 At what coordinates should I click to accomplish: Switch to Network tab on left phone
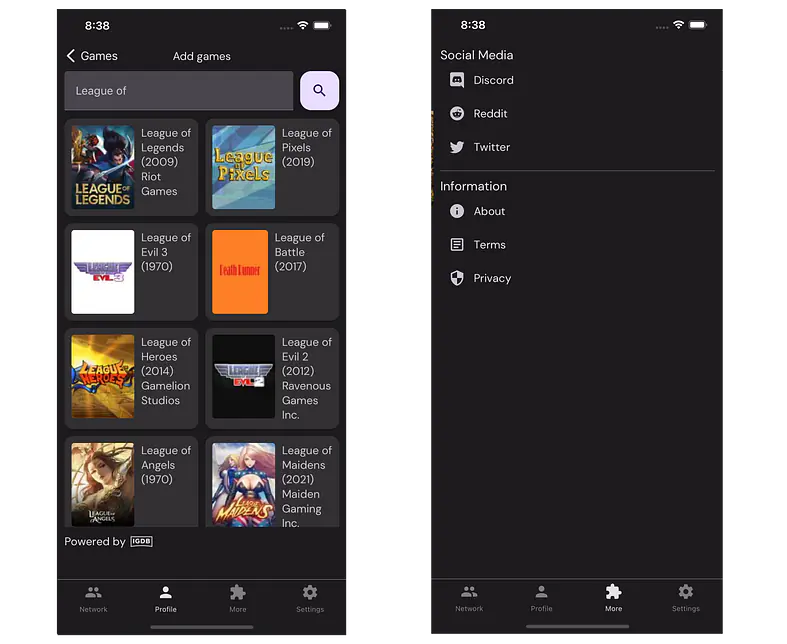tap(93, 599)
